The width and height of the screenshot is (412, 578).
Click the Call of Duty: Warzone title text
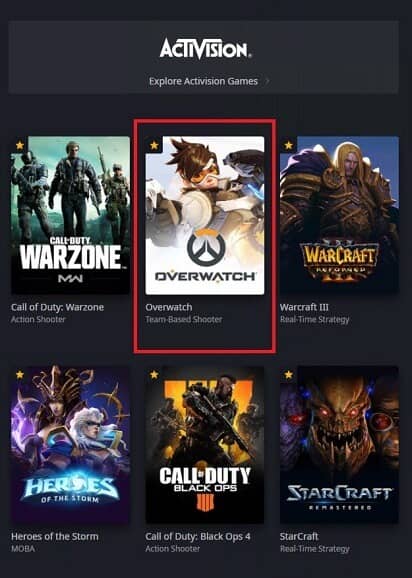tap(57, 307)
